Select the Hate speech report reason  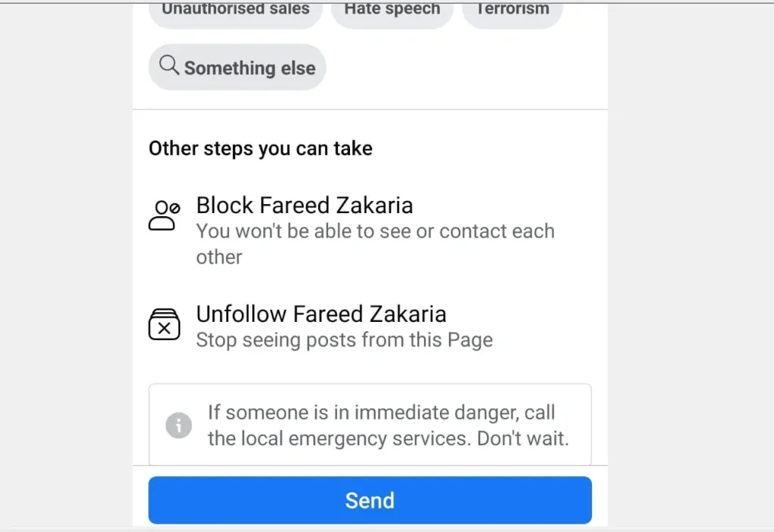pos(392,9)
